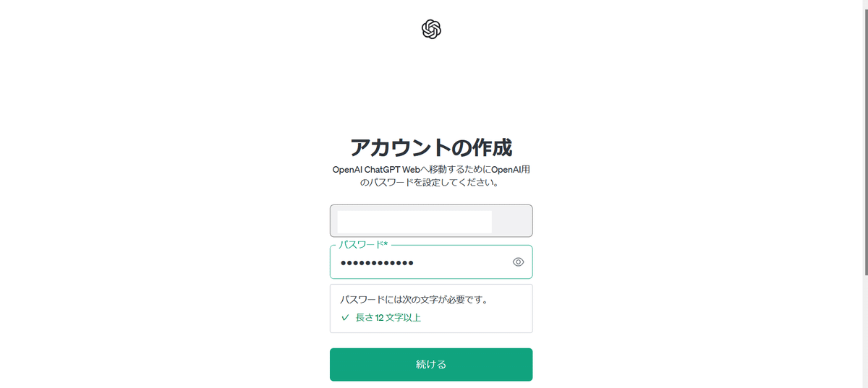This screenshot has height=388, width=868.
Task: Click the line のパスワードを設定してください。
Action: click(431, 183)
